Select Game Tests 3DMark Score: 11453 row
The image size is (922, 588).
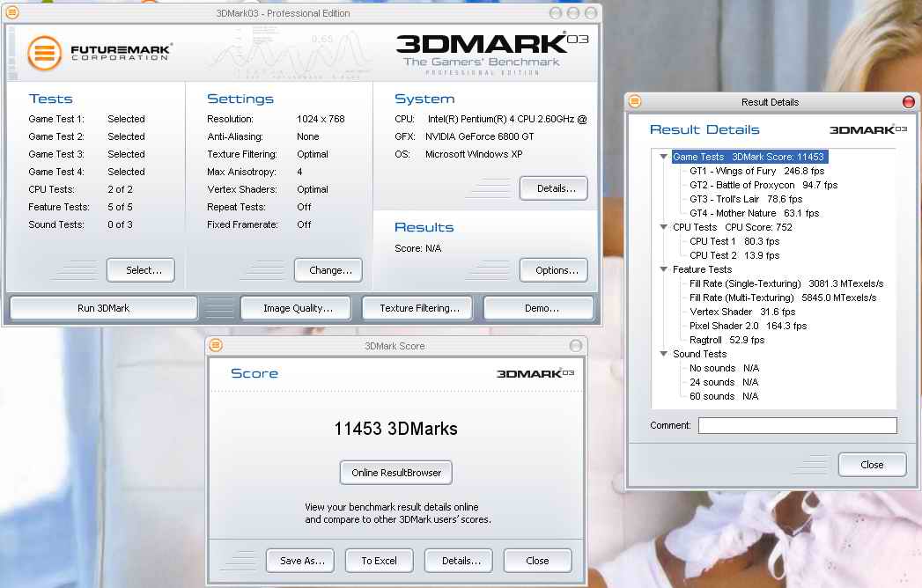point(749,157)
